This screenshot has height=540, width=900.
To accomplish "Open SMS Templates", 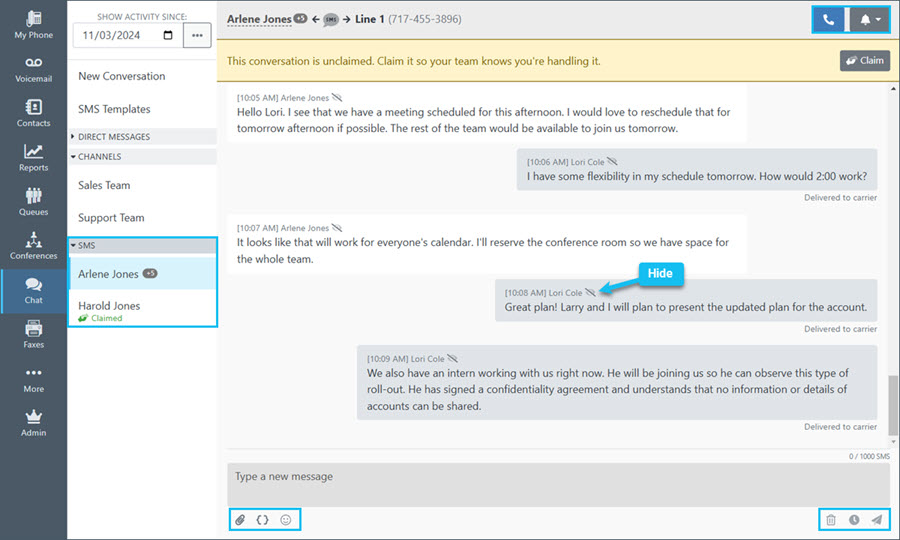I will point(114,109).
